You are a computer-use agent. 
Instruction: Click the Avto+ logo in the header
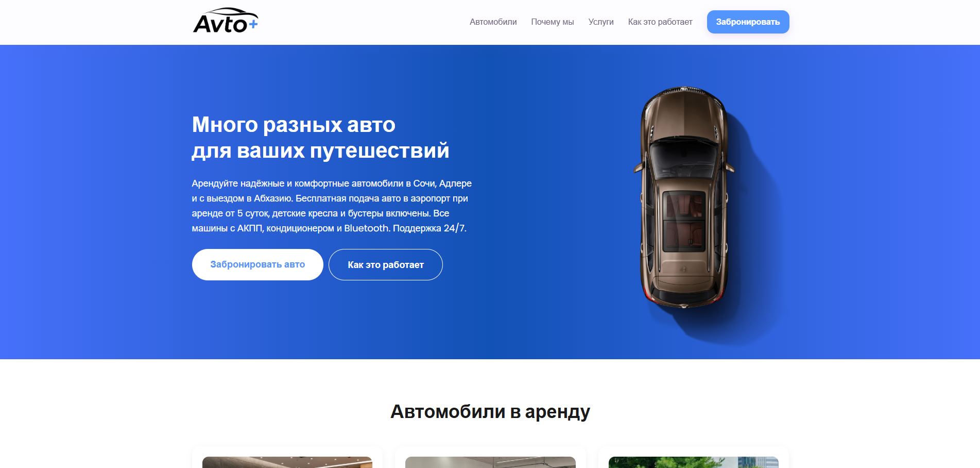pyautogui.click(x=226, y=21)
